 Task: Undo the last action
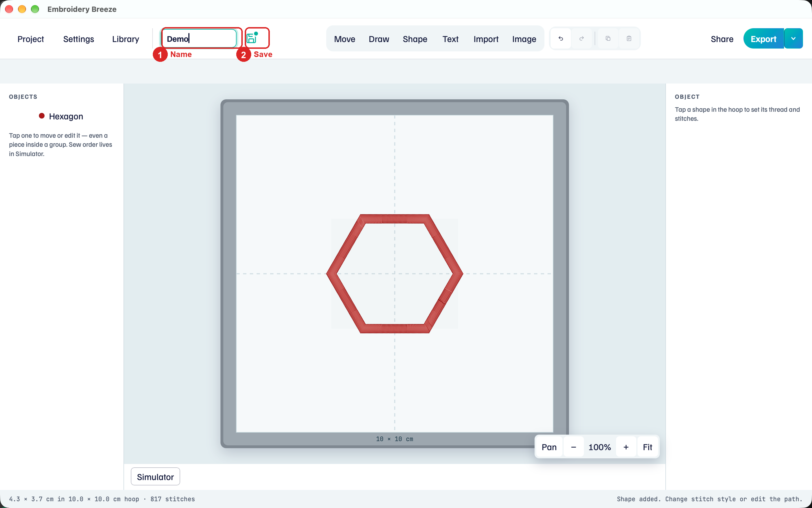point(561,39)
